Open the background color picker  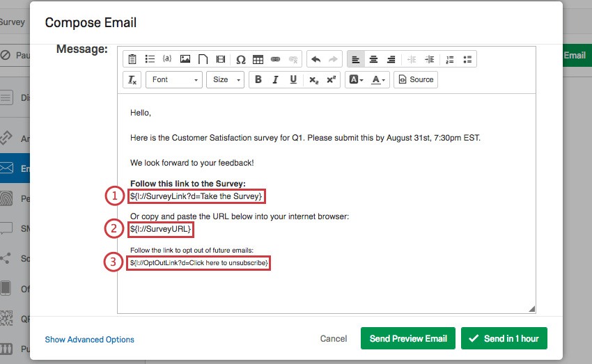point(356,79)
